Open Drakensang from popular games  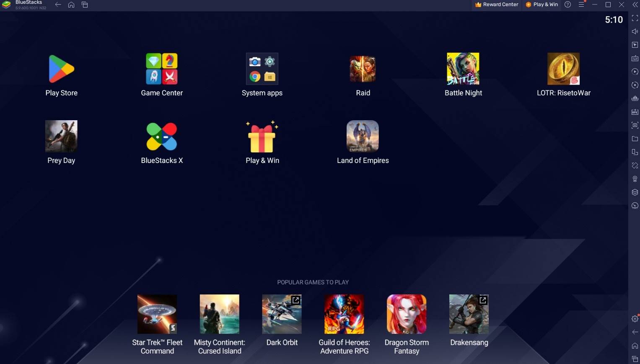point(469,314)
